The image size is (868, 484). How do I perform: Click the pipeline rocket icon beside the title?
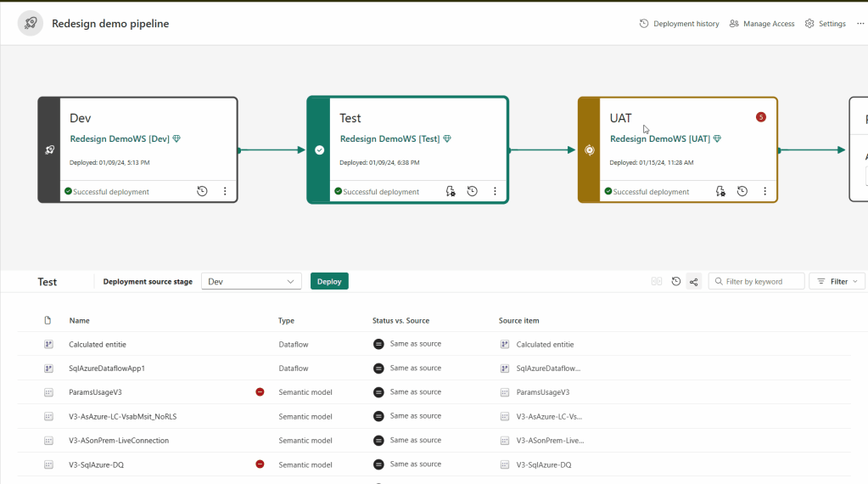coord(31,24)
